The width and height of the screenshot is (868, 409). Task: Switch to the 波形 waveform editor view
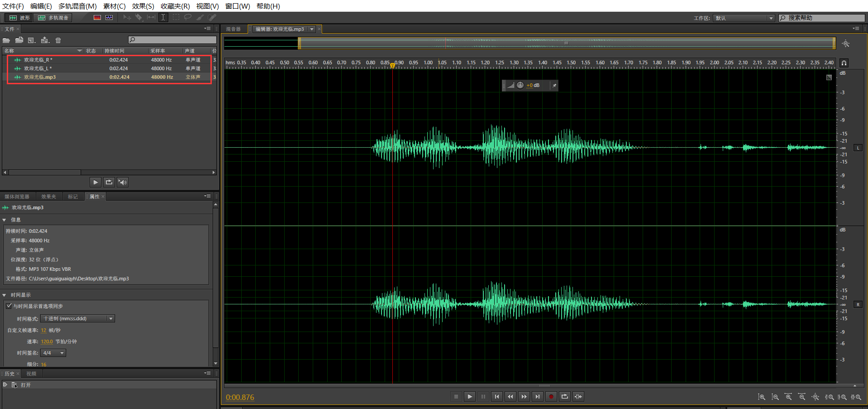(x=19, y=18)
